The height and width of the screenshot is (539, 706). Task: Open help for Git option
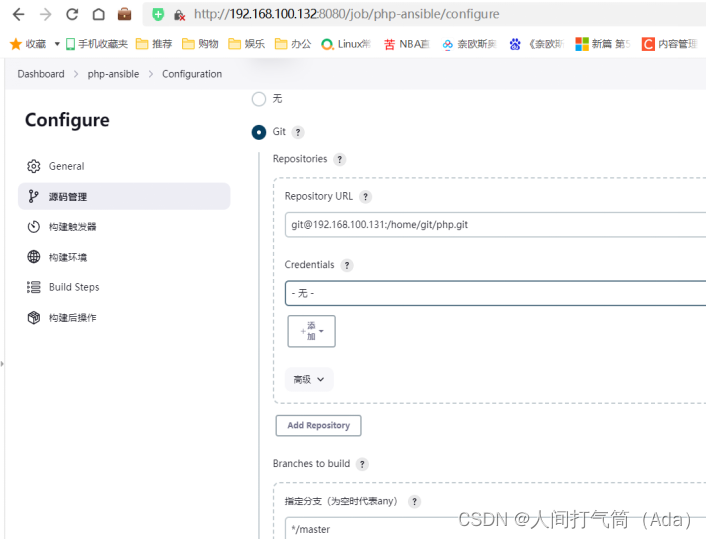[x=298, y=132]
